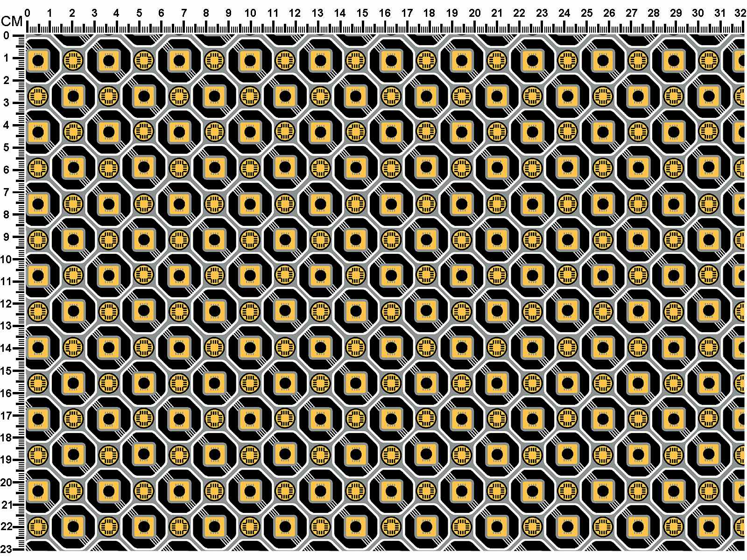
Task: Select the 22 mark on vertical ruler
Action: tap(6, 527)
